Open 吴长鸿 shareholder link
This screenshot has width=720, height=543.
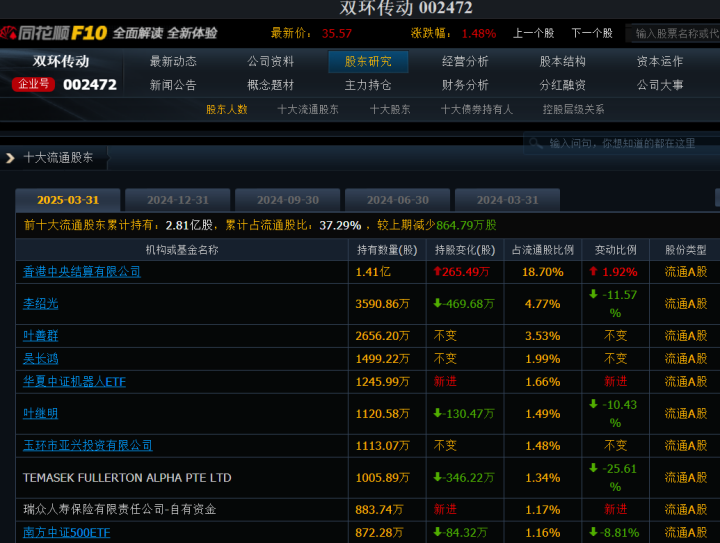coord(40,359)
